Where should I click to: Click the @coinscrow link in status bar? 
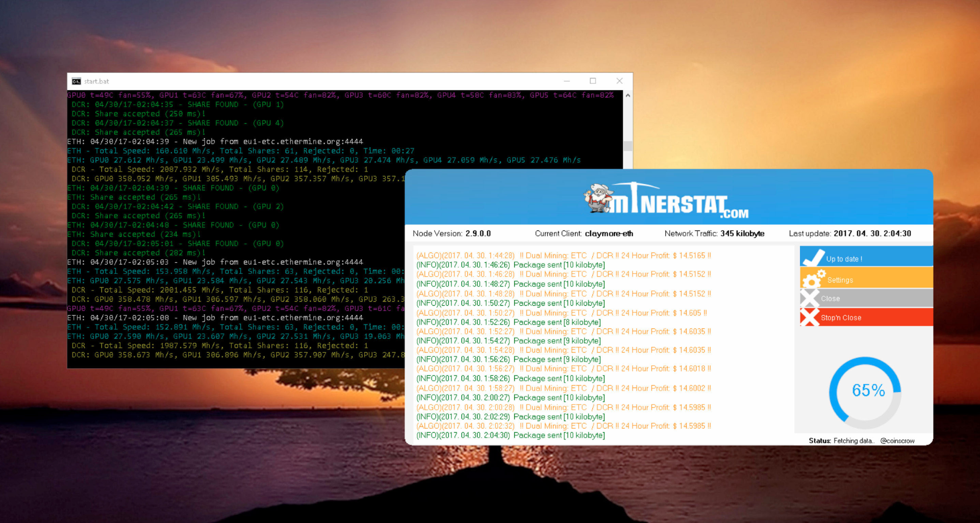(897, 441)
